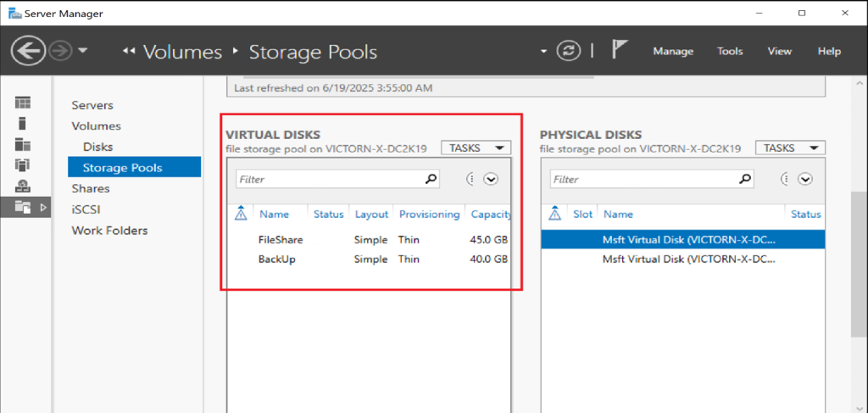Select the Local Server sidebar icon
The width and height of the screenshot is (868, 413).
pos(23,124)
